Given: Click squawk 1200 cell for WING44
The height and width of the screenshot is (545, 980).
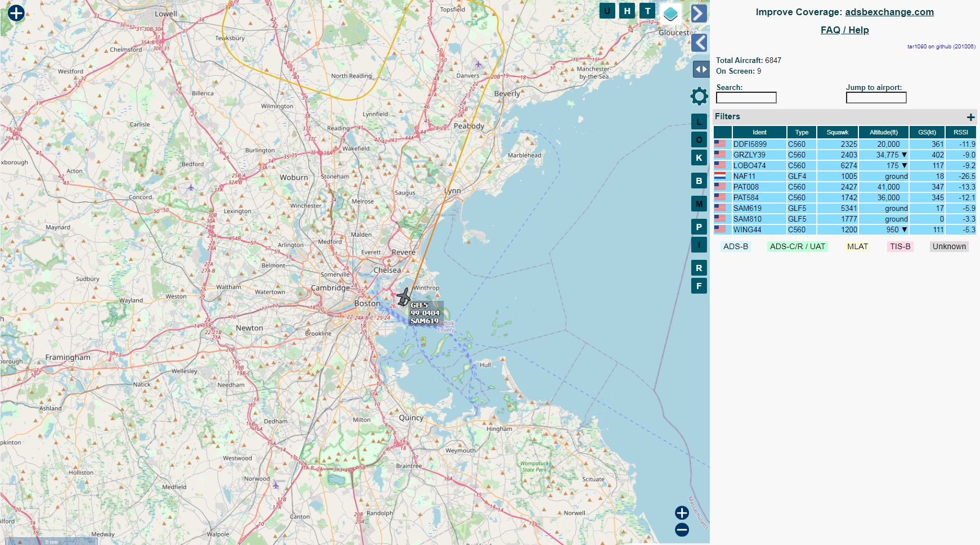Looking at the screenshot, I should [838, 229].
